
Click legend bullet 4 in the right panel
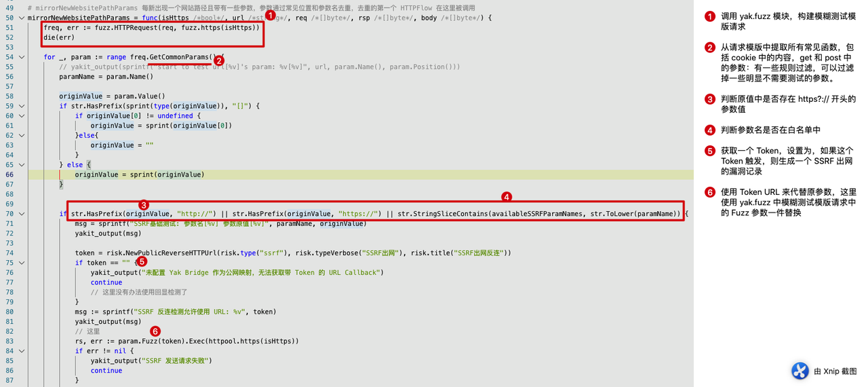tap(710, 130)
